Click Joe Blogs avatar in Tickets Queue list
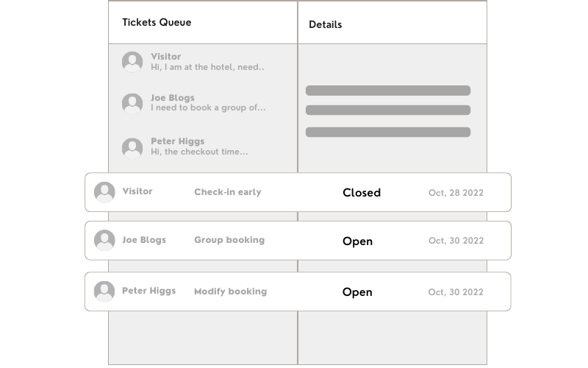This screenshot has height=368, width=588. (132, 103)
